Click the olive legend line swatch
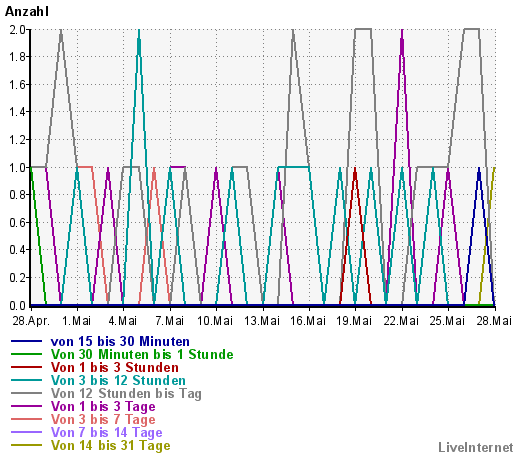 tap(27, 445)
